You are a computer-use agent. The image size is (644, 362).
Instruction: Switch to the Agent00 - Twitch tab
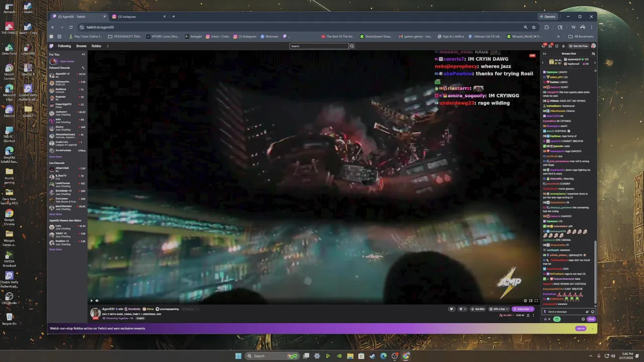tap(79, 17)
